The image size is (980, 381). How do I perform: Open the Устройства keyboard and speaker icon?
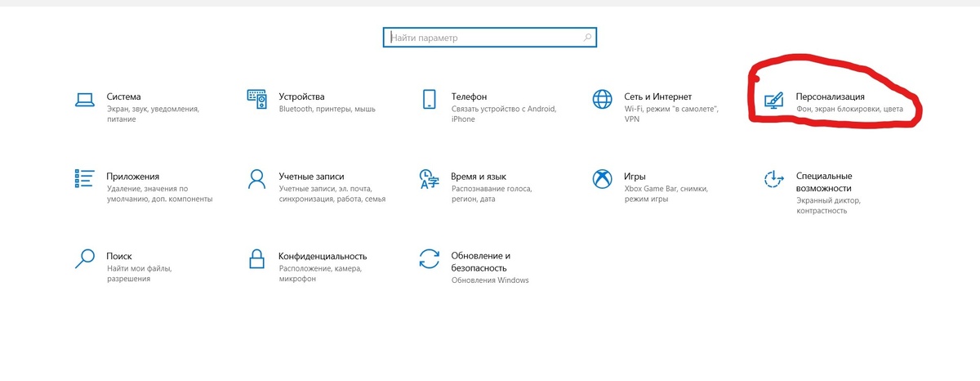(x=256, y=100)
